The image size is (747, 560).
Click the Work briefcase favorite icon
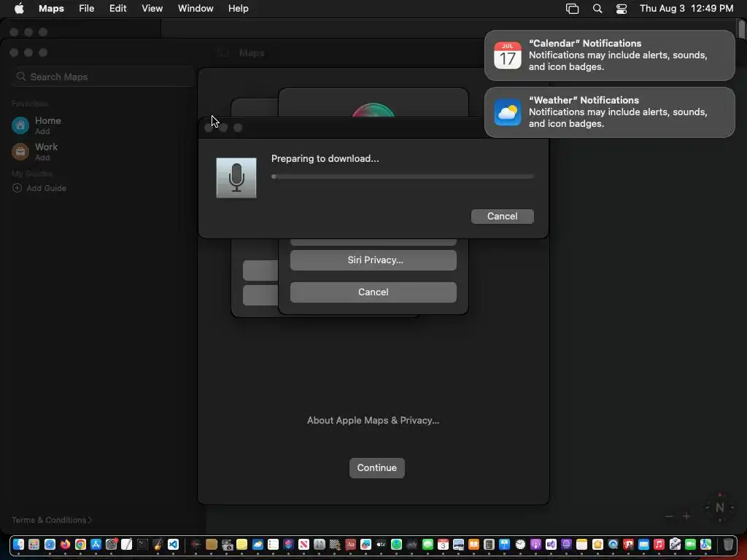(x=20, y=152)
